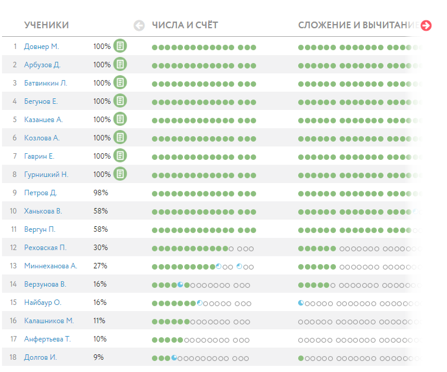447x372 pixels.
Task: Click blue in-progress dot in Долгов И. Числа row
Action: click(x=174, y=358)
